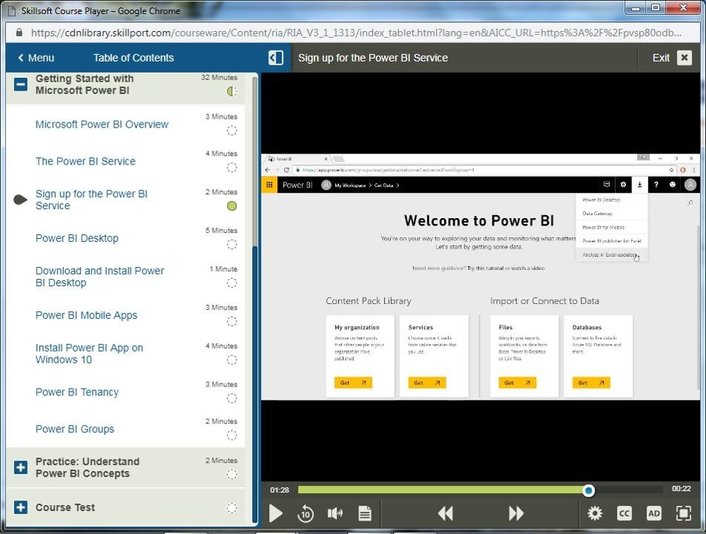Click the Power BI user avatar in video
The width and height of the screenshot is (706, 534).
coord(690,185)
